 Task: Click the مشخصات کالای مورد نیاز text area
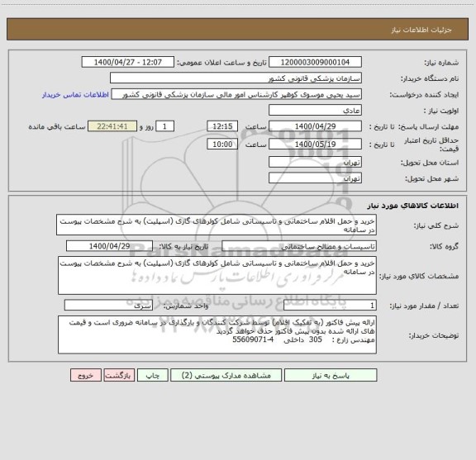pyautogui.click(x=217, y=276)
